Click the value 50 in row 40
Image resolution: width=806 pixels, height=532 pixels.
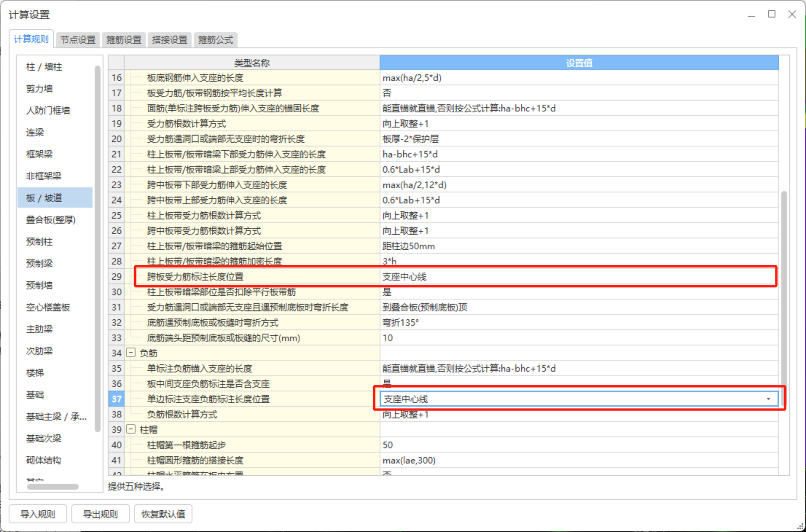click(x=579, y=445)
